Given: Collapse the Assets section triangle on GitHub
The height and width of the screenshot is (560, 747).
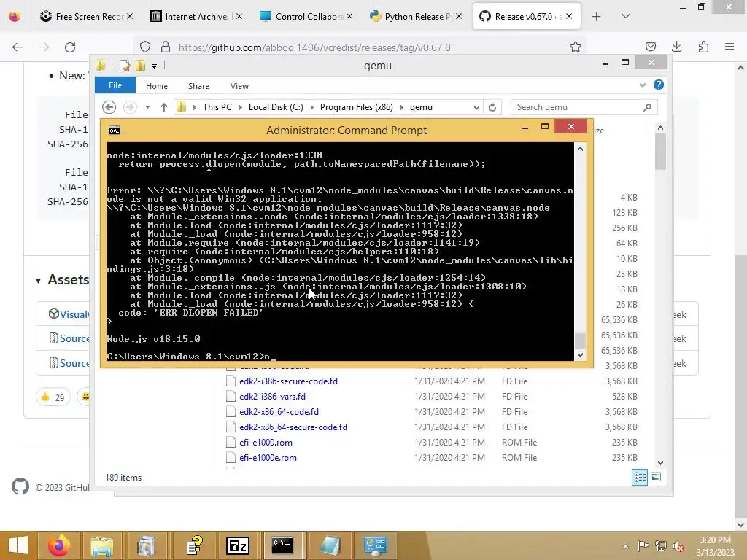Looking at the screenshot, I should point(38,281).
